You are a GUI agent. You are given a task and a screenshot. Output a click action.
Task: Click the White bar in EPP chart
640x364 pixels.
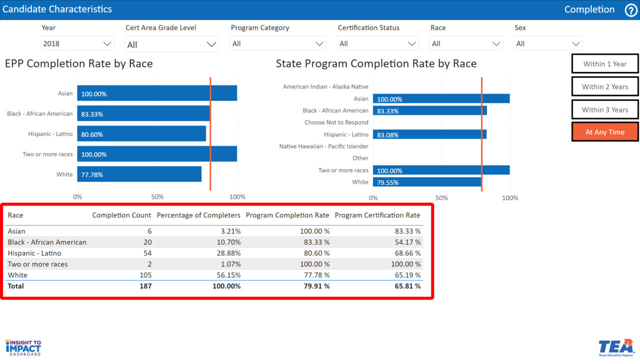pyautogui.click(x=139, y=175)
